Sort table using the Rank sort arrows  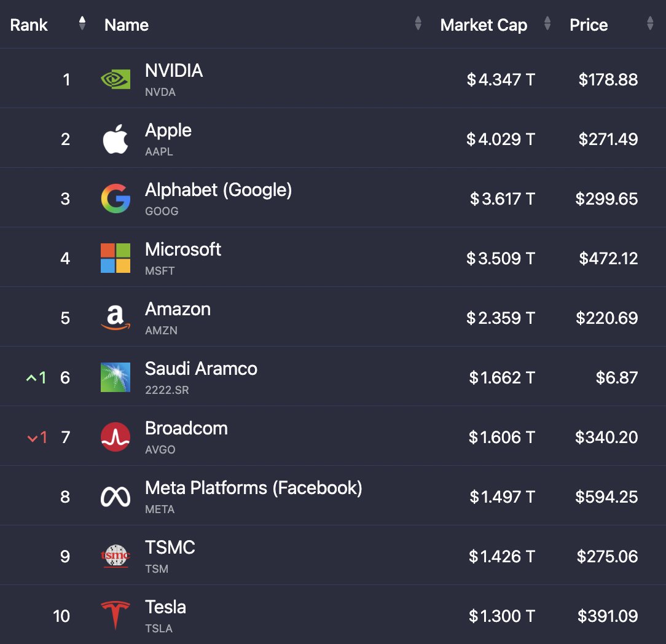click(x=82, y=23)
